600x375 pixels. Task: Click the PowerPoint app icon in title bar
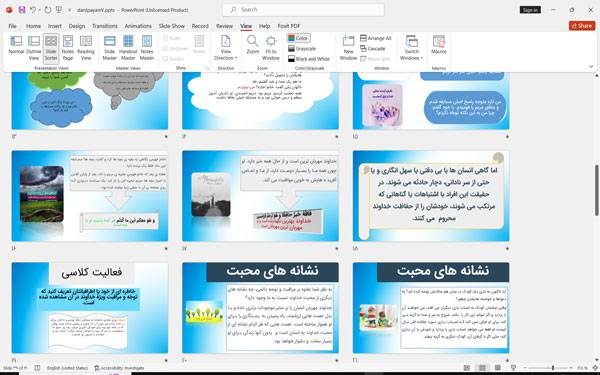click(9, 10)
